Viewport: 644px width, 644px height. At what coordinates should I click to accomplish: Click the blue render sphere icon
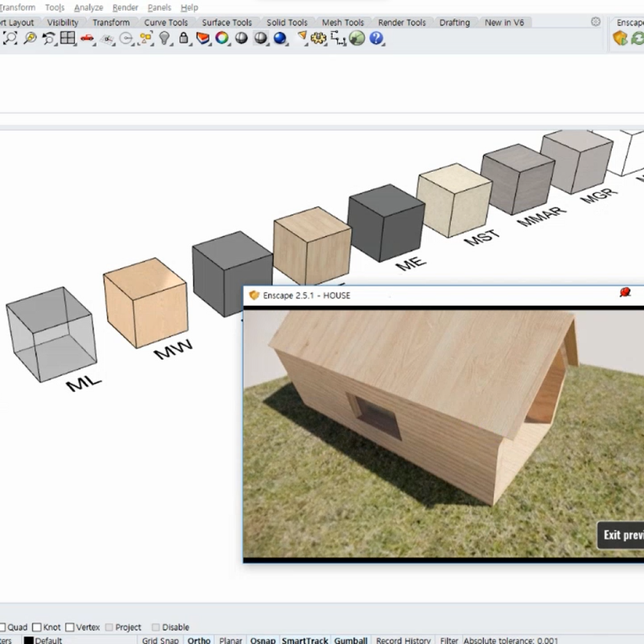[280, 38]
